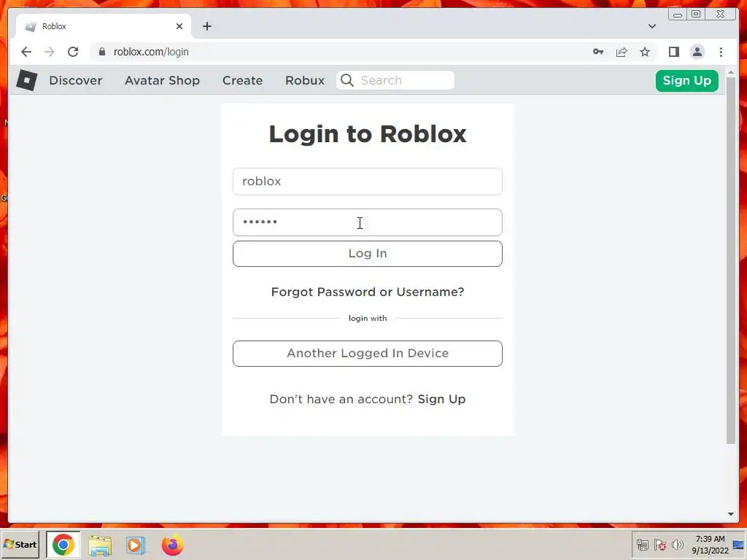Click the padlock site info icon
Viewport: 747px width, 560px height.
(101, 52)
